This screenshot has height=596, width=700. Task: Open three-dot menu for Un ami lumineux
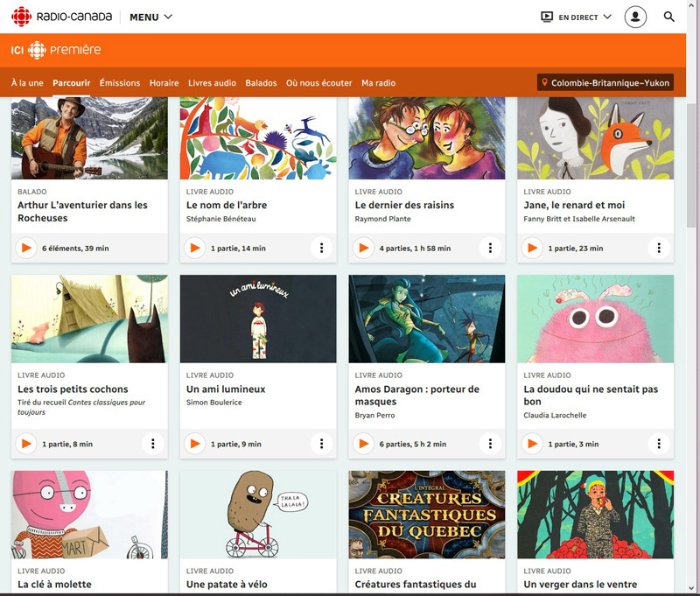(x=321, y=445)
